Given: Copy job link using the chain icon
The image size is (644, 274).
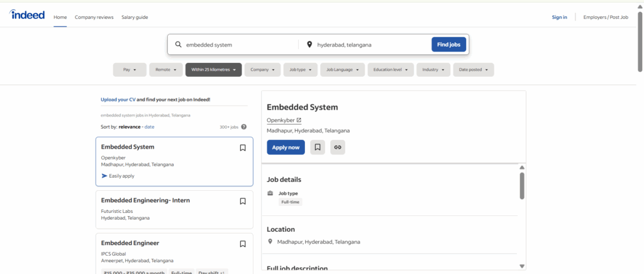Looking at the screenshot, I should [338, 147].
